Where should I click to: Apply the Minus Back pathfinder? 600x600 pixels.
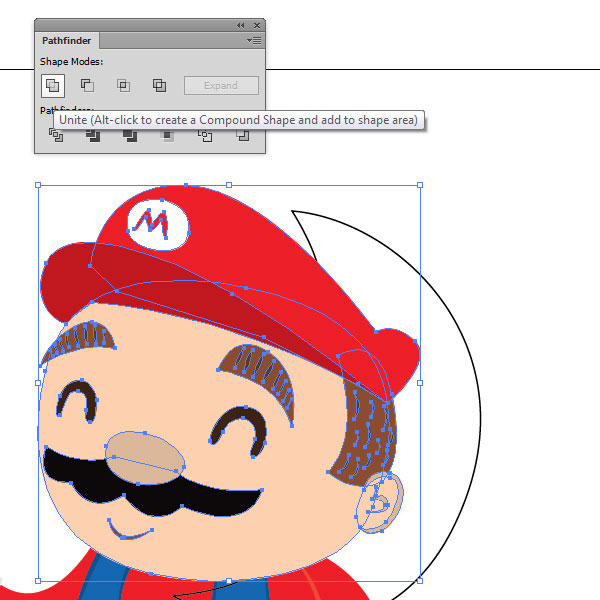242,136
